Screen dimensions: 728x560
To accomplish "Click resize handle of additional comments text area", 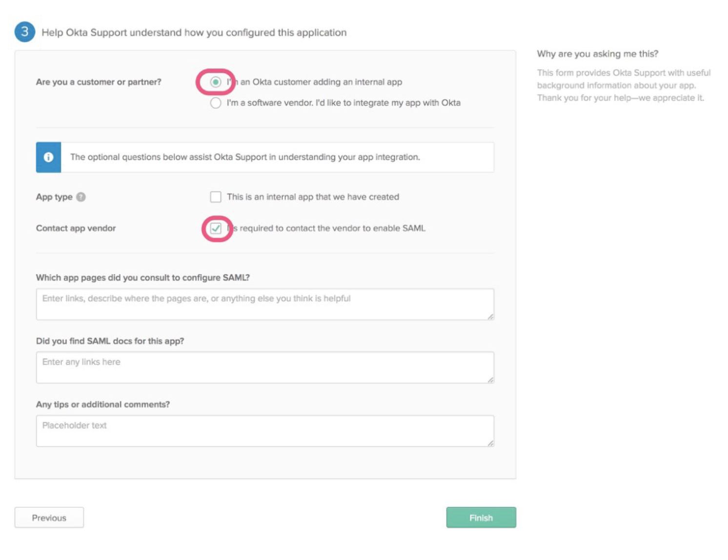I will click(490, 443).
